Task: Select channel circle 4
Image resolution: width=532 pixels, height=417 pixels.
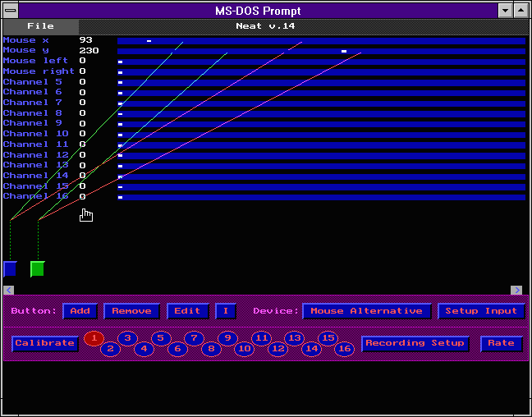Action: 144,349
